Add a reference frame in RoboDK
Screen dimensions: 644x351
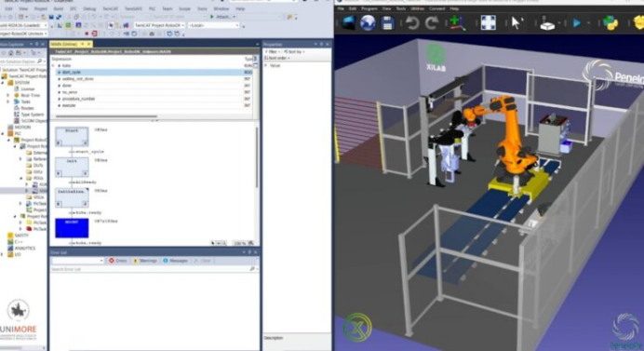[x=457, y=22]
